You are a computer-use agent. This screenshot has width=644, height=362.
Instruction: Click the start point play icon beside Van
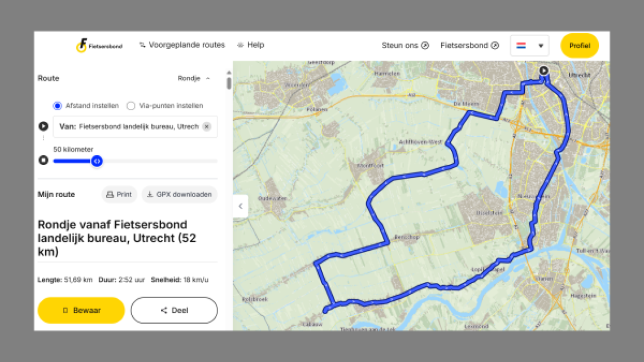pos(43,127)
